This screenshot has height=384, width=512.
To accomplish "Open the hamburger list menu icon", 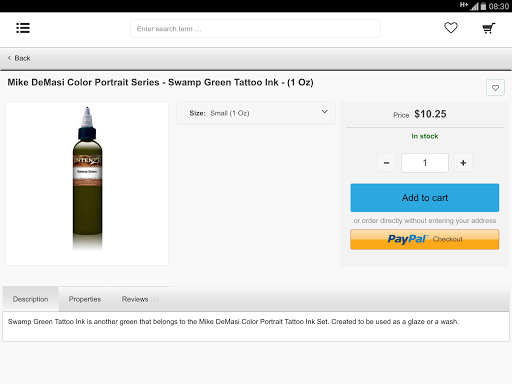I will [23, 28].
